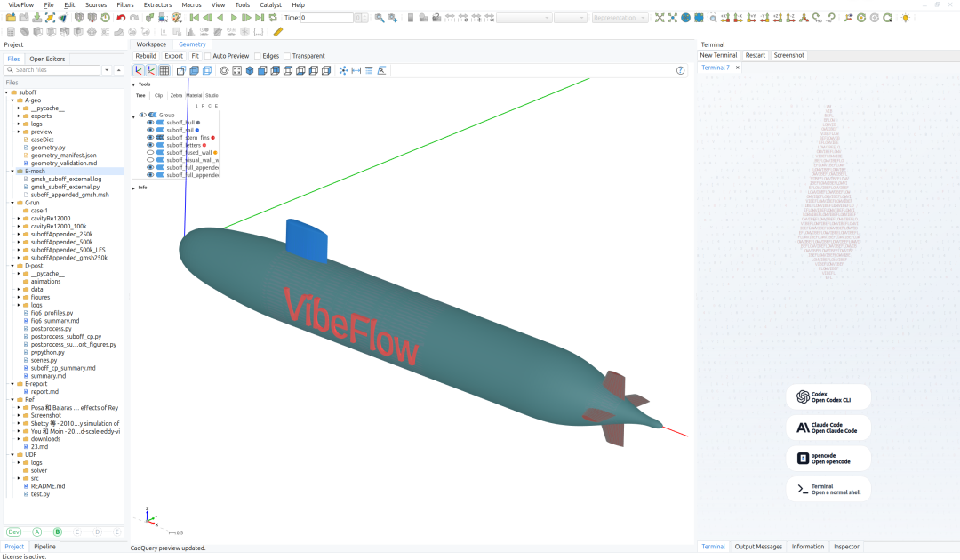Show suboff_fused_wall using its eye toggle
960x560 pixels.
(150, 152)
